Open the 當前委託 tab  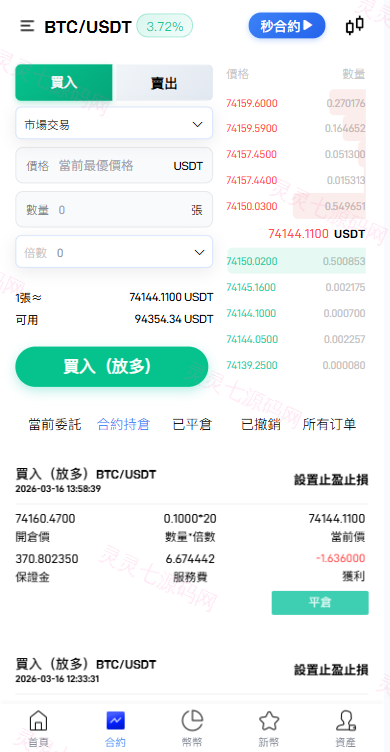(x=55, y=424)
